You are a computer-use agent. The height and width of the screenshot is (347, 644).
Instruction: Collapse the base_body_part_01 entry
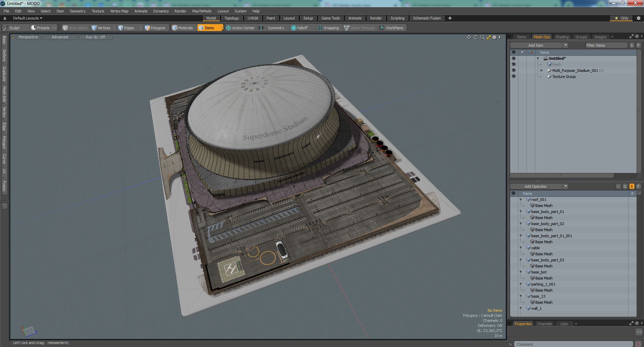(521, 212)
